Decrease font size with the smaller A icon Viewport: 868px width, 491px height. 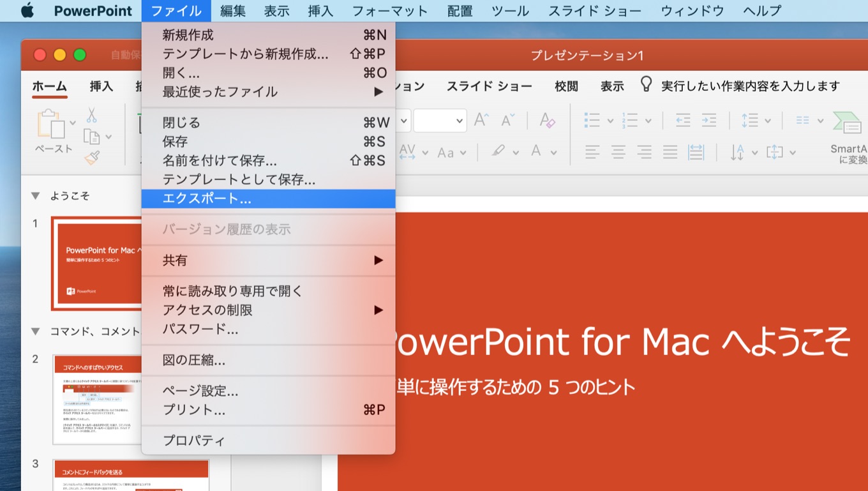pos(508,120)
